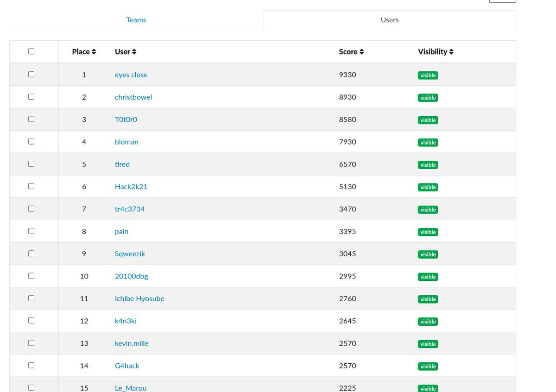View bloman's profile link

126,141
